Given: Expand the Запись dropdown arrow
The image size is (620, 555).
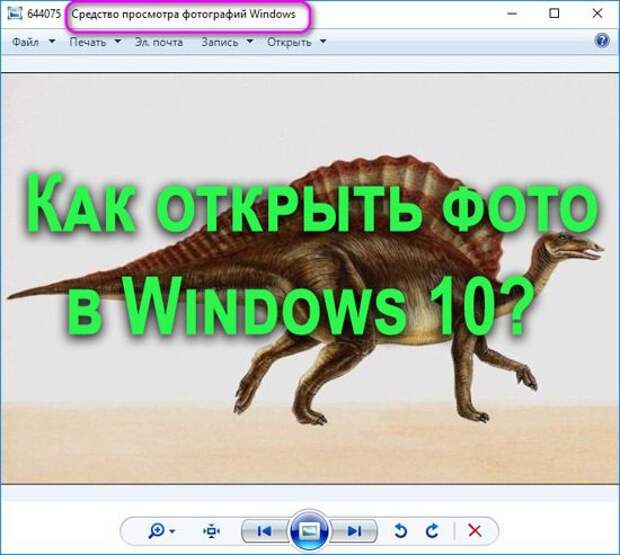Looking at the screenshot, I should (x=250, y=41).
